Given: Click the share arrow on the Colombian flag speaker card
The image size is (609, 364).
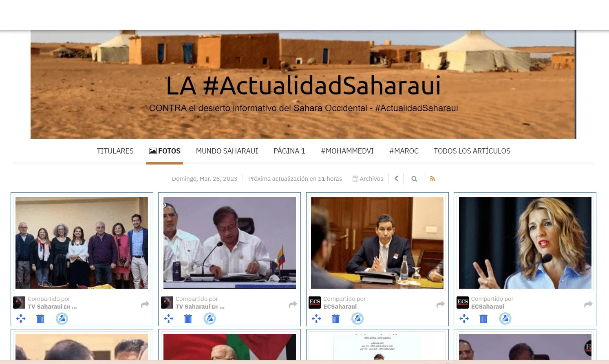Looking at the screenshot, I should coord(293,305).
